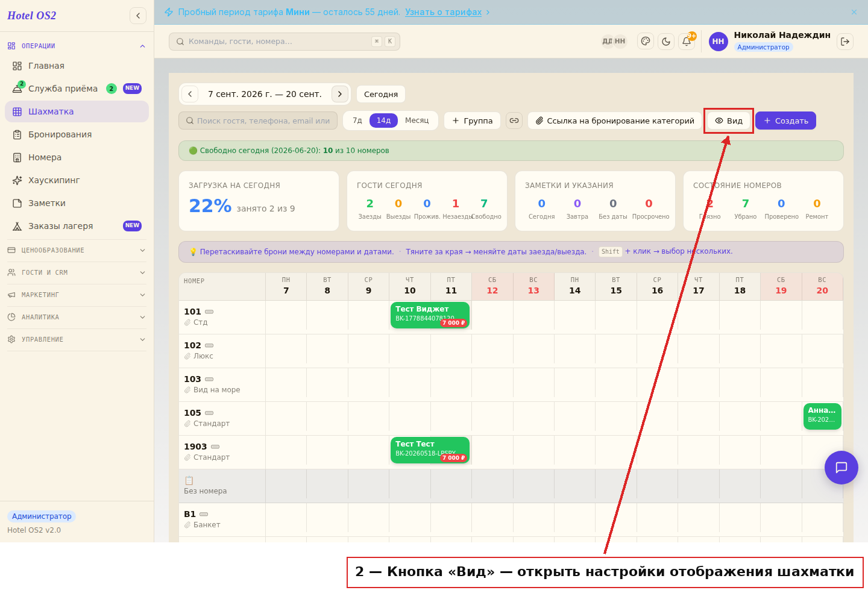Image resolution: width=868 pixels, height=602 pixels.
Task: Click the Создать button
Action: point(785,121)
